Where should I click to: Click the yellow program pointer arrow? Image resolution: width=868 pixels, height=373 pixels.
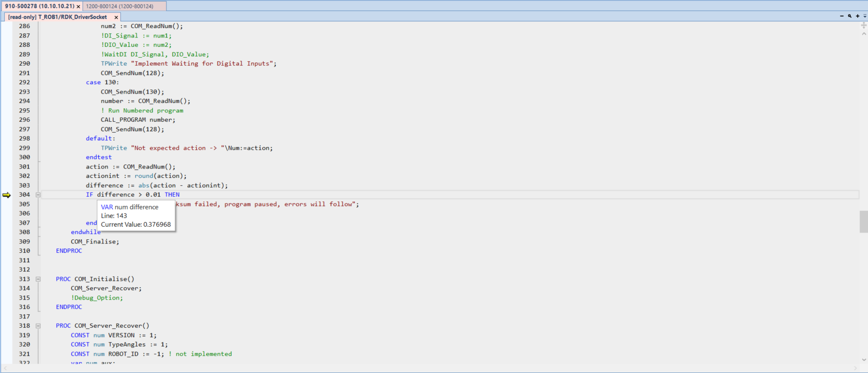tap(6, 195)
